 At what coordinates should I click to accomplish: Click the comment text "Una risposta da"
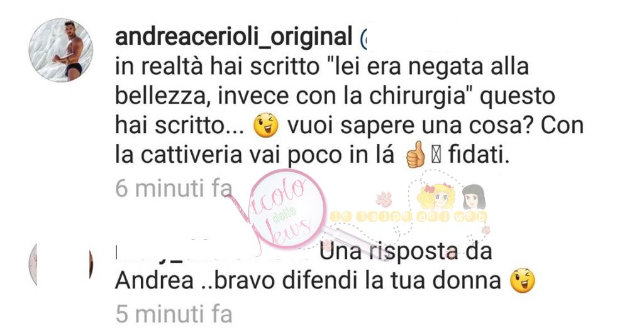click(406, 251)
